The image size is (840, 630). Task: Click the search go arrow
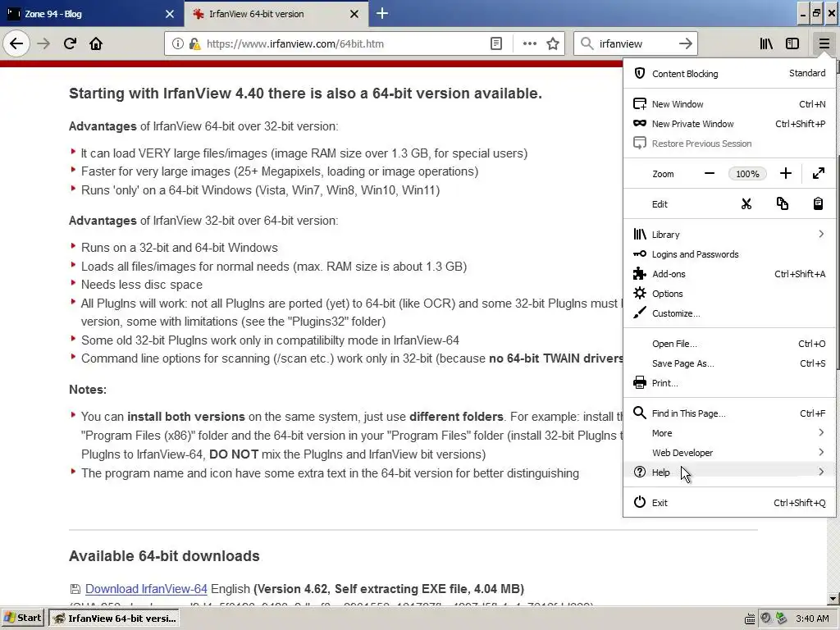click(x=685, y=43)
